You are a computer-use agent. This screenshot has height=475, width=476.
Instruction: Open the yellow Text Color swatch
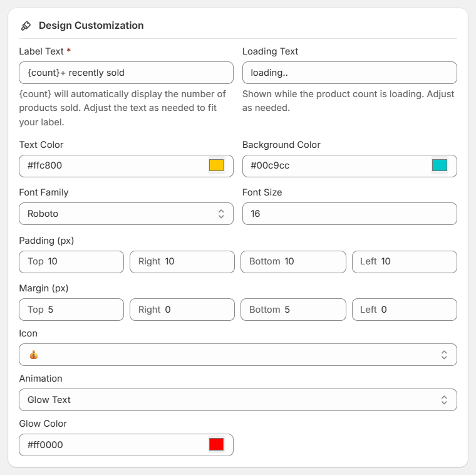point(216,165)
